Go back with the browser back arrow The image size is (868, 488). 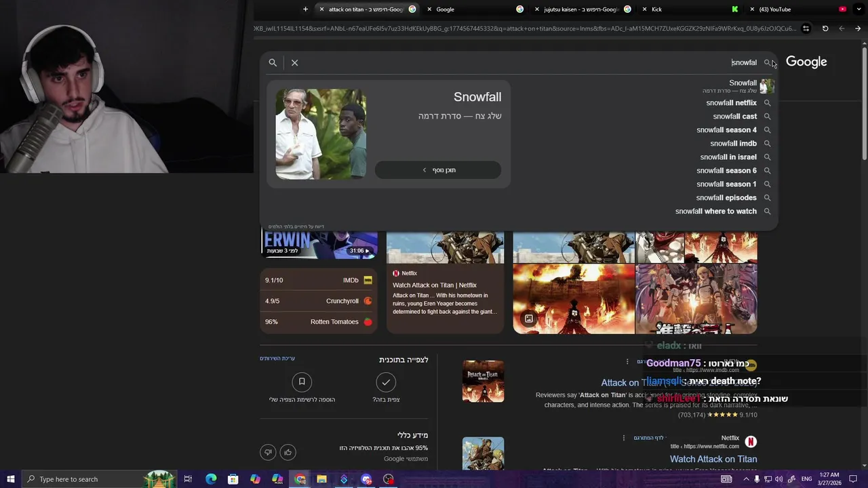[842, 28]
